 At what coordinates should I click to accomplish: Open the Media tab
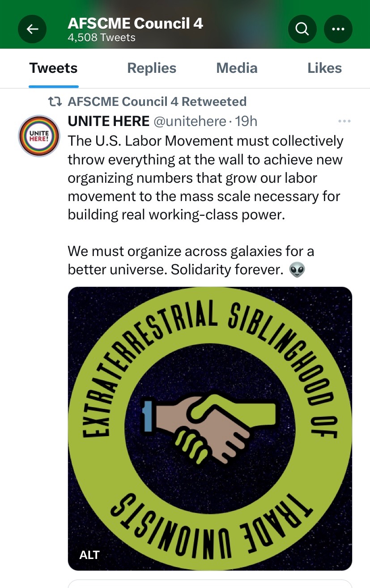click(237, 68)
